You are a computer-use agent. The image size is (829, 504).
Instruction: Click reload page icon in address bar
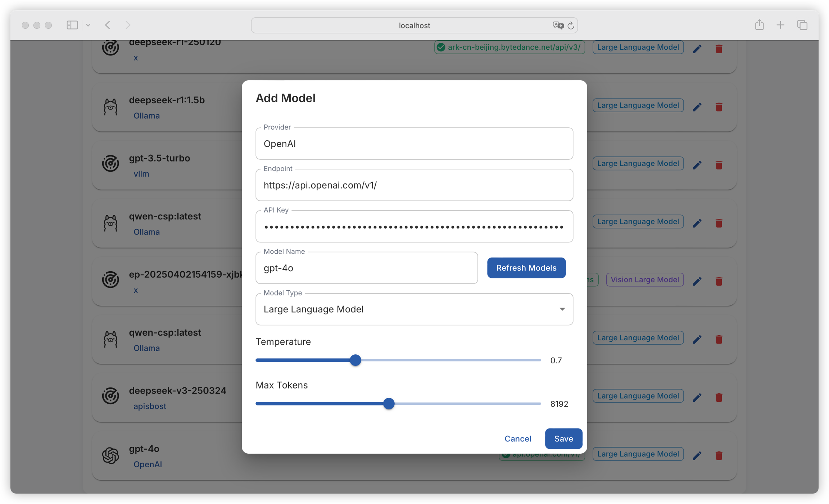(x=571, y=26)
